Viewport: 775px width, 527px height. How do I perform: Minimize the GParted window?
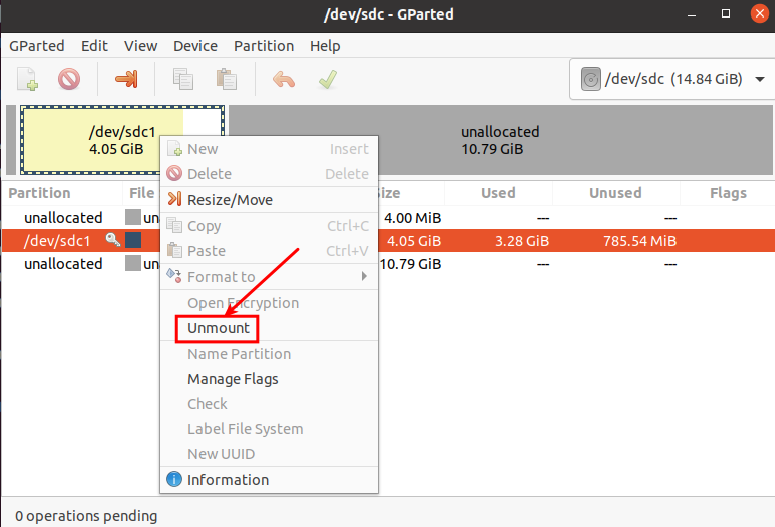pos(692,15)
